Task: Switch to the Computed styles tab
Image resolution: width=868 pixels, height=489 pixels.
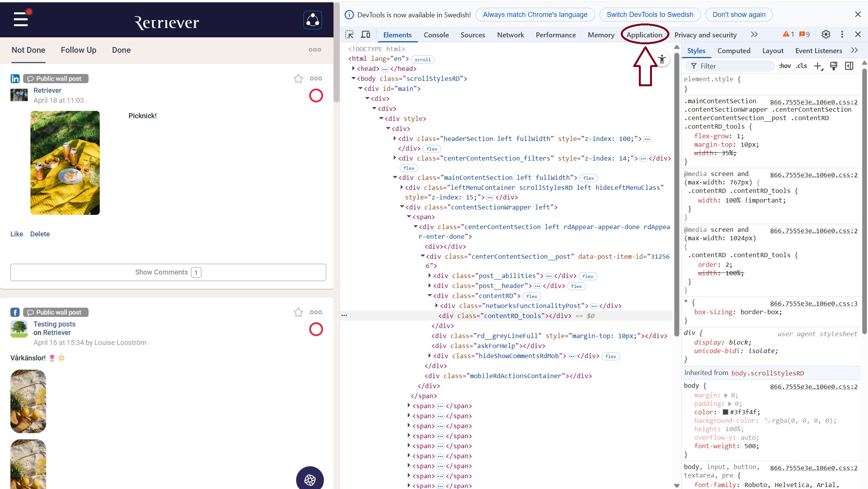Action: [x=733, y=51]
